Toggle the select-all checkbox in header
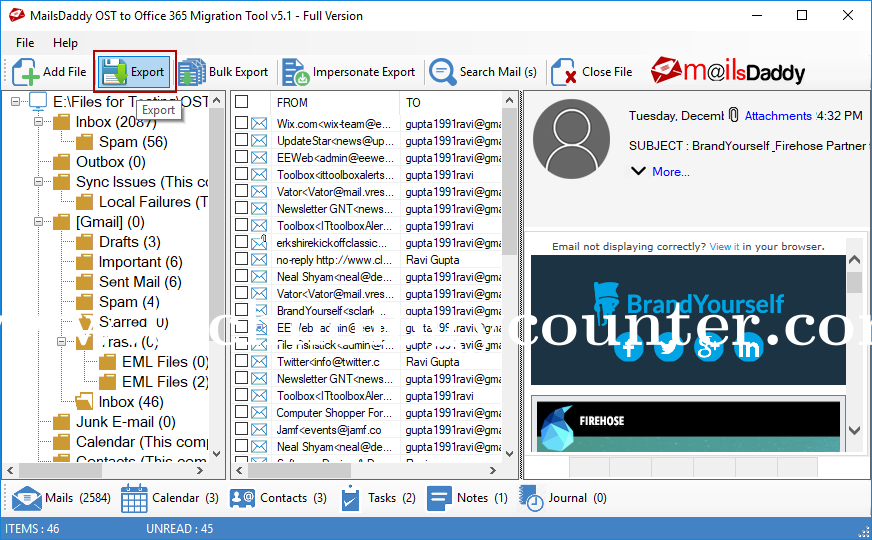This screenshot has width=872, height=540. click(x=241, y=102)
